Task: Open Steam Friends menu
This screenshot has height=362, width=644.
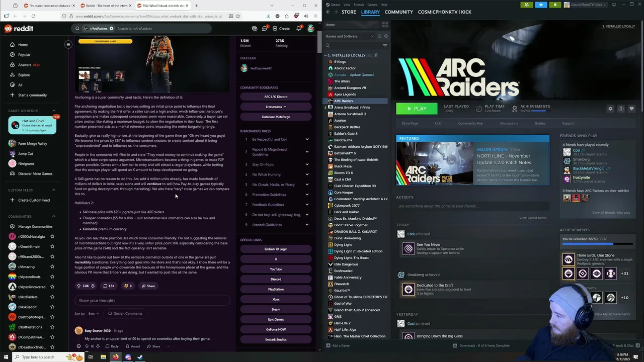Action: [359, 5]
